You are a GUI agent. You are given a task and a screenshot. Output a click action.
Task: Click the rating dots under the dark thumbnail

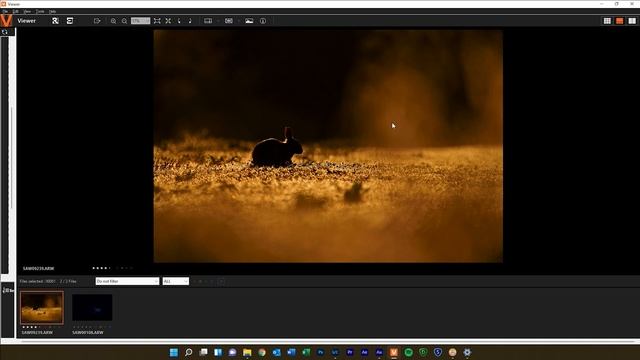tap(92, 327)
